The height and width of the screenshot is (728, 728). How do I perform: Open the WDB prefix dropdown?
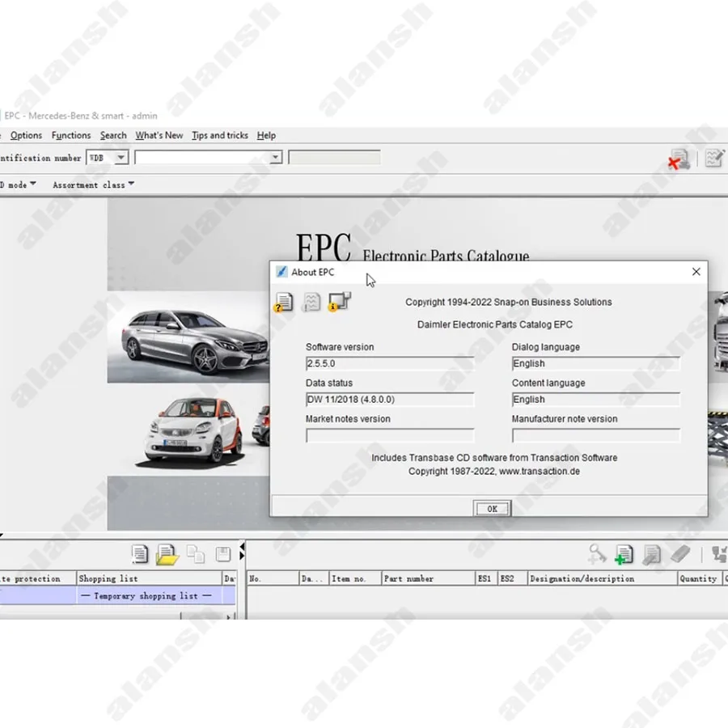pyautogui.click(x=121, y=158)
